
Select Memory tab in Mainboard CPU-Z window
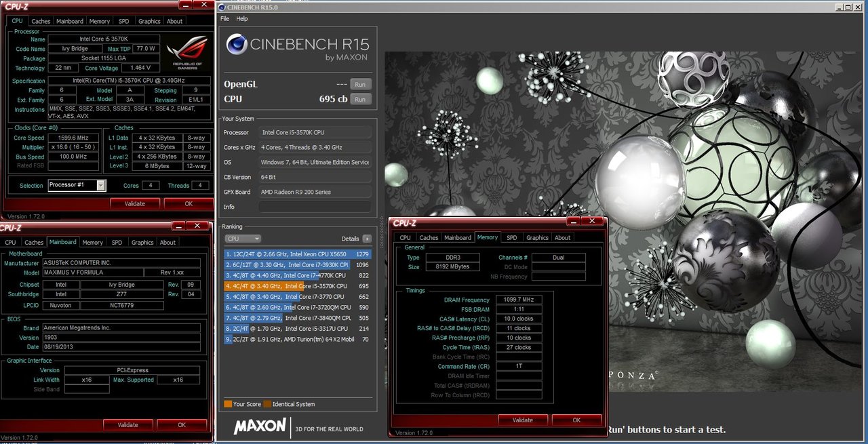tap(93, 242)
